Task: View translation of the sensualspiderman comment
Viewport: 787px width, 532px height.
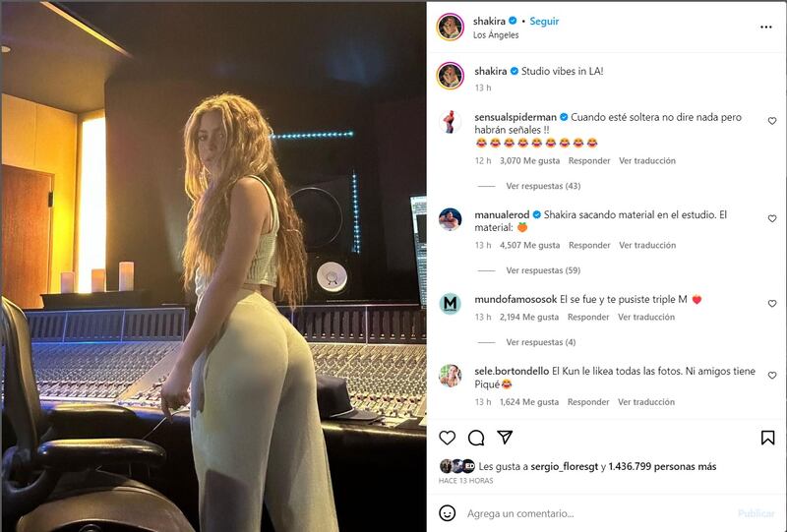Action: [x=647, y=160]
